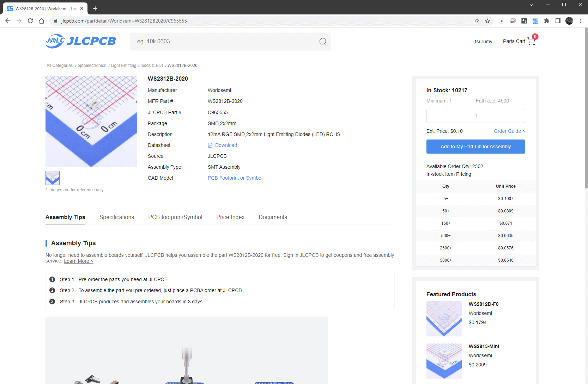Open the WS2813-Mini featured product image
This screenshot has height=384, width=588.
point(444,361)
